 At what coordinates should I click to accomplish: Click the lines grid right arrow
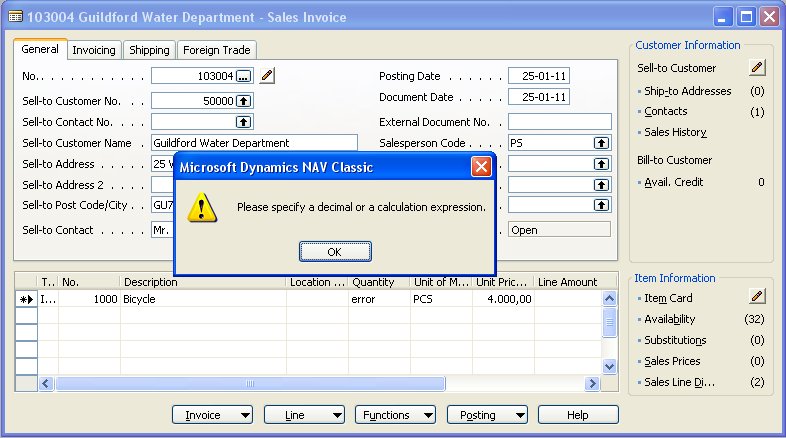pyautogui.click(x=593, y=384)
